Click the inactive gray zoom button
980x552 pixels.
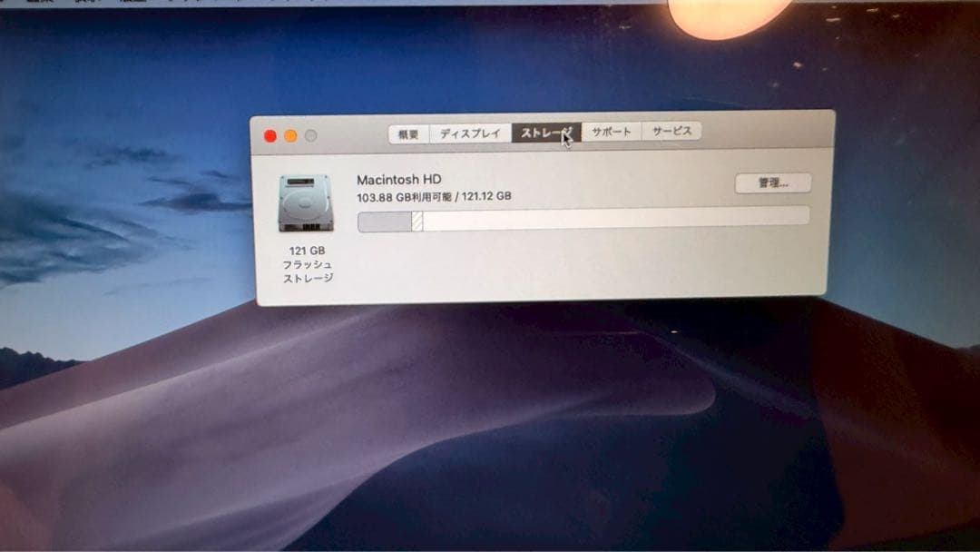pos(308,133)
